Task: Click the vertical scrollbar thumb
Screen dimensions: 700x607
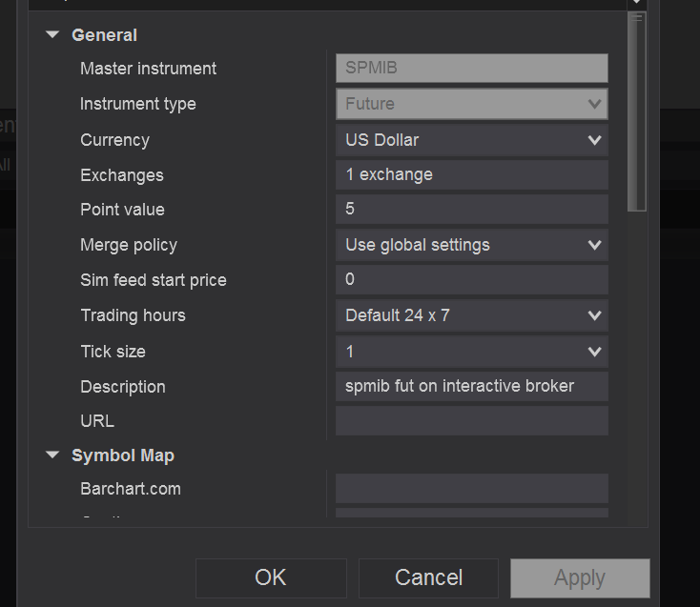Action: (x=637, y=110)
